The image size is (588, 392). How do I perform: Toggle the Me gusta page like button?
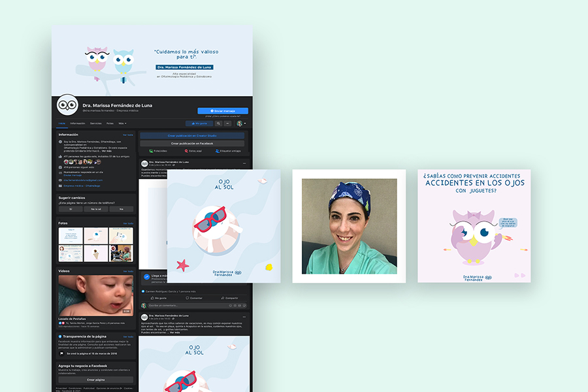point(199,123)
